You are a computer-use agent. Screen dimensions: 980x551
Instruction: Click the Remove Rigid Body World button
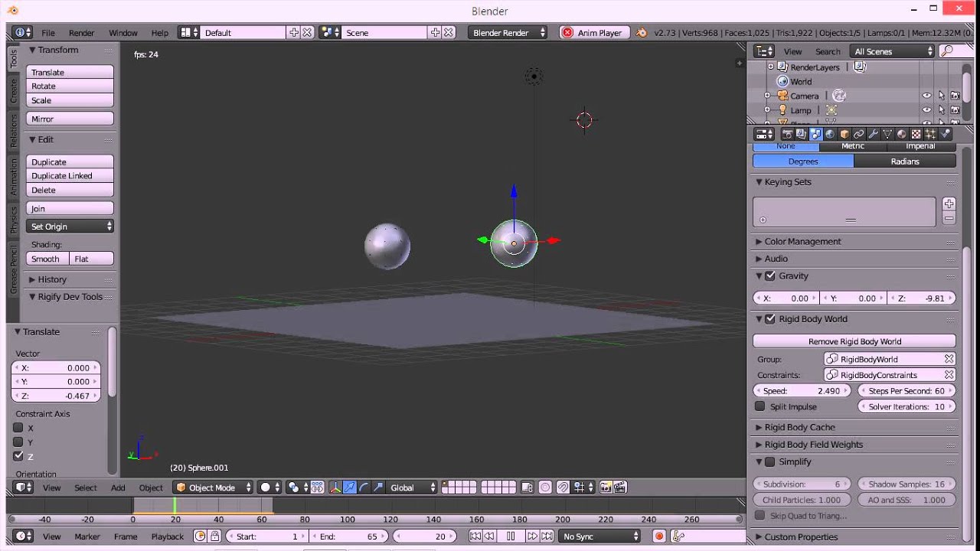tap(854, 341)
